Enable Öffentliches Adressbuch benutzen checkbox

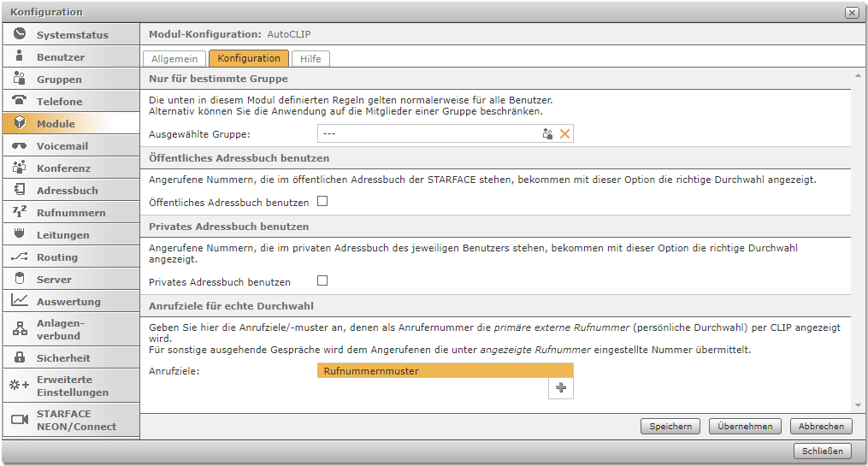click(x=323, y=203)
